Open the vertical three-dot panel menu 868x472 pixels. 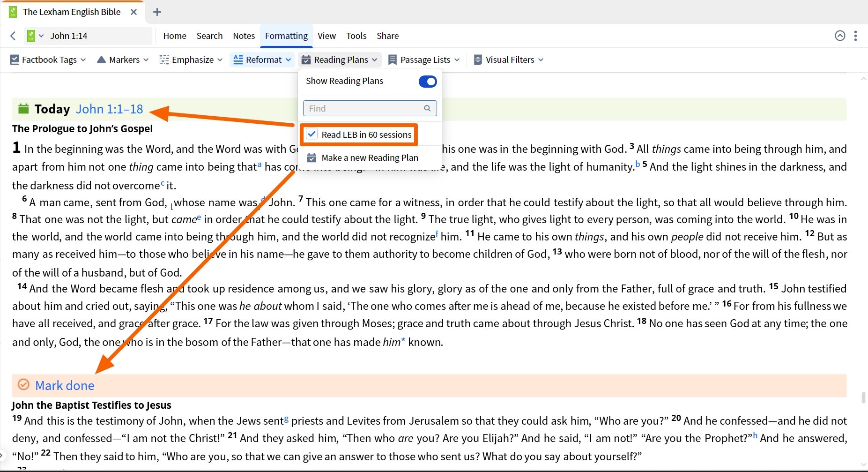pyautogui.click(x=856, y=36)
